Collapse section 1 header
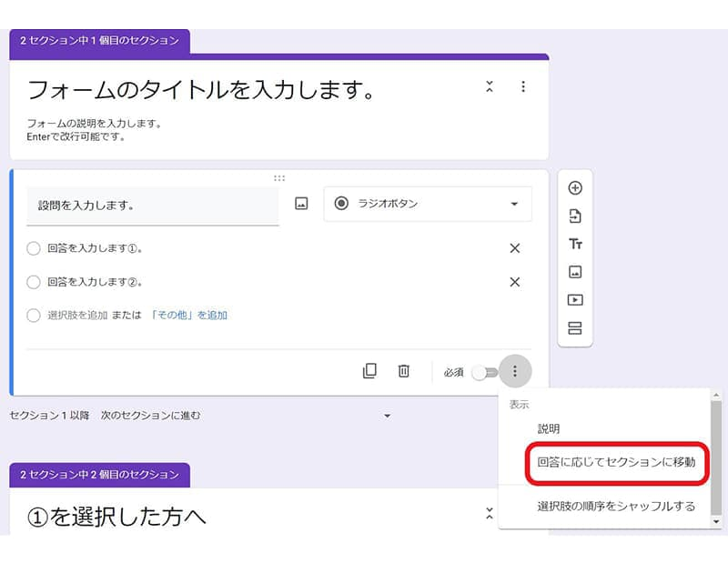 [x=490, y=86]
